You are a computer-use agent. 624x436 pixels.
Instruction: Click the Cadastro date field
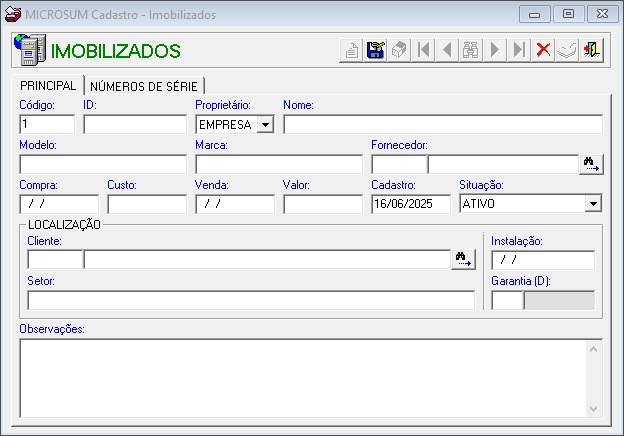pos(411,204)
